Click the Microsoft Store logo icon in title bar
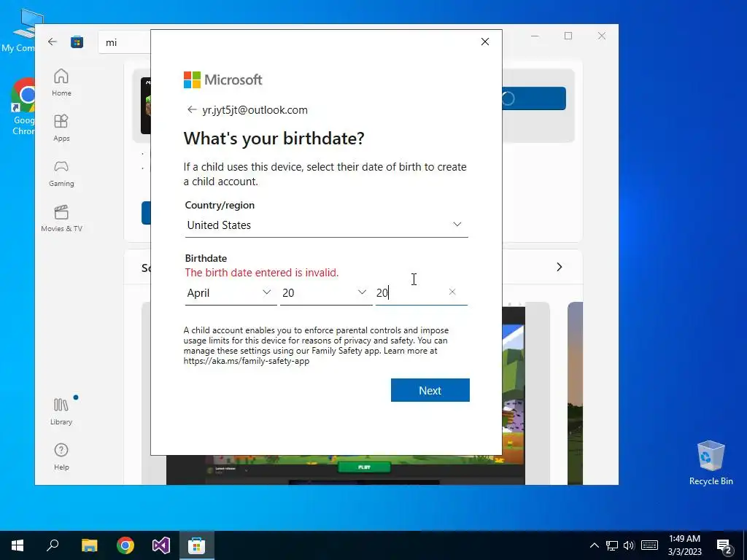The height and width of the screenshot is (560, 747). [77, 42]
